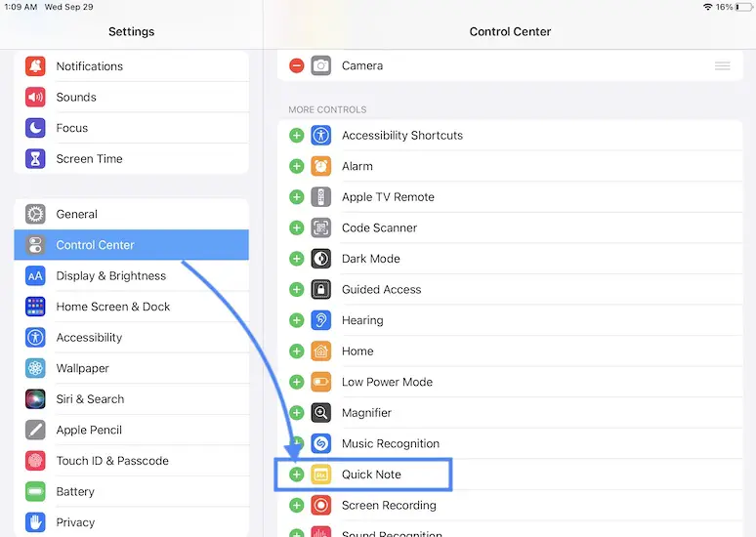This screenshot has width=756, height=537.
Task: Tap the Dark Mode icon
Action: (x=320, y=259)
